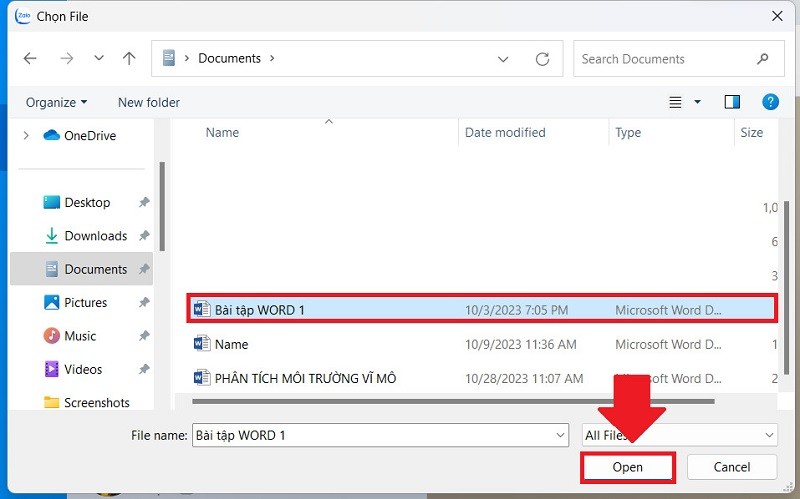Screen dimensions: 800x499
Task: Go up one folder level
Action: [x=129, y=59]
